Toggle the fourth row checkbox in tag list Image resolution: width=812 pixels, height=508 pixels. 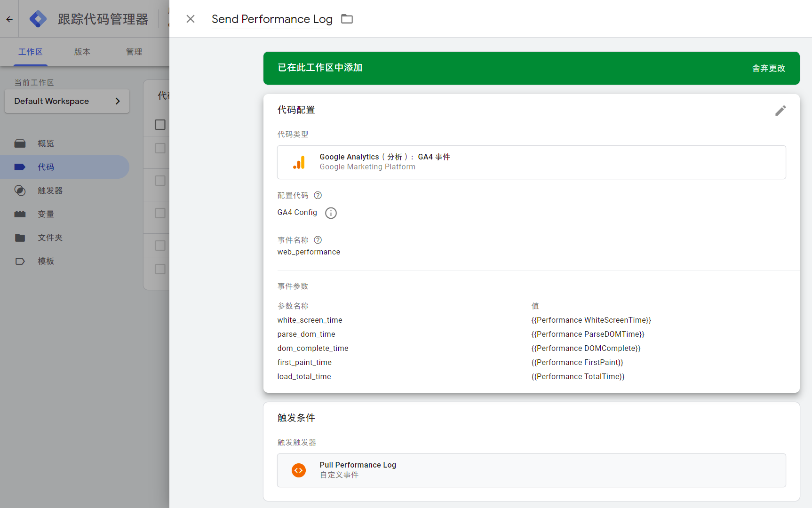pyautogui.click(x=160, y=246)
